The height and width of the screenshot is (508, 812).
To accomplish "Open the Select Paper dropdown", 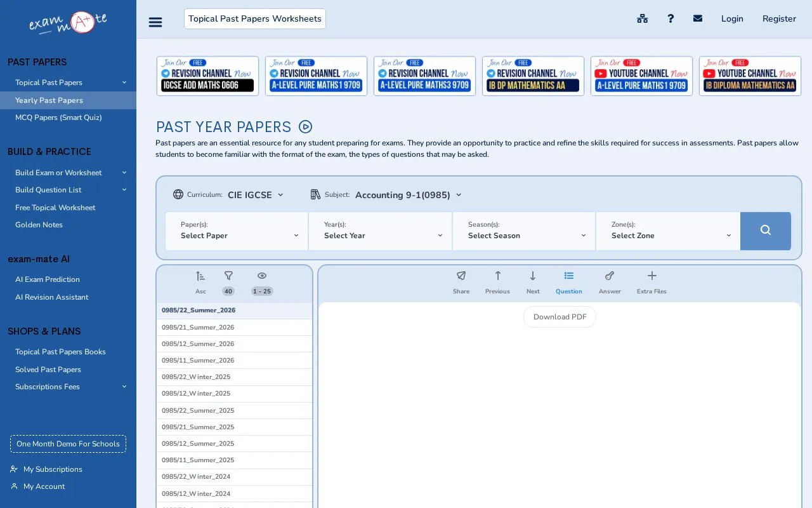I will point(237,231).
